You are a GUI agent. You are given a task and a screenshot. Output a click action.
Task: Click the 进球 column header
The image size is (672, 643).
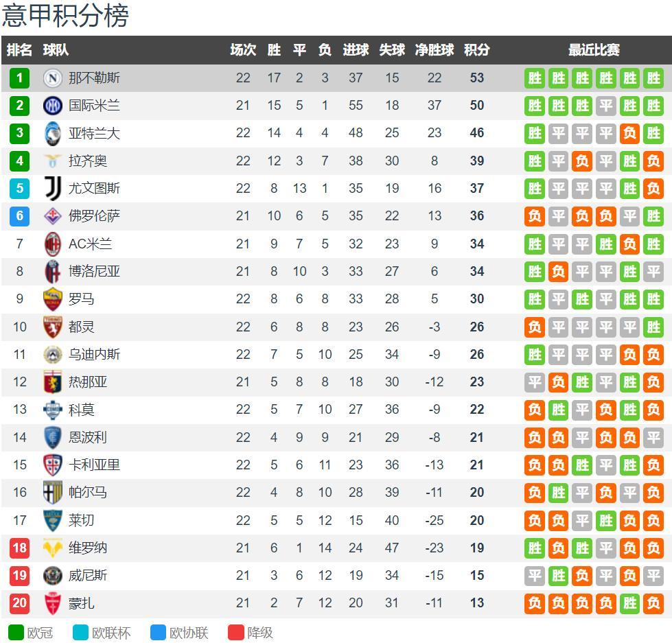tap(356, 50)
